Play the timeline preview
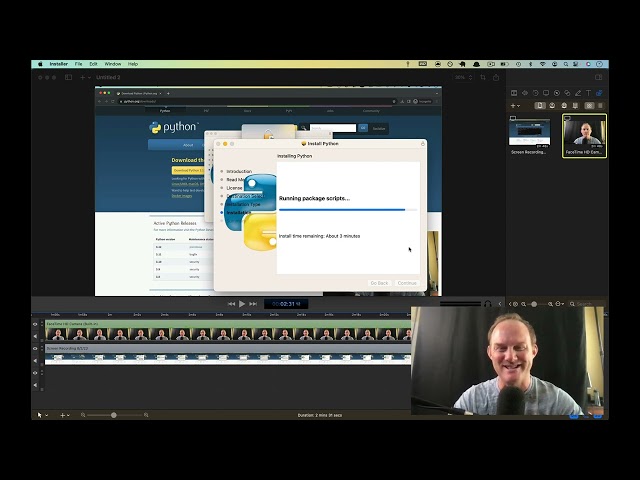The image size is (640, 480). point(242,304)
